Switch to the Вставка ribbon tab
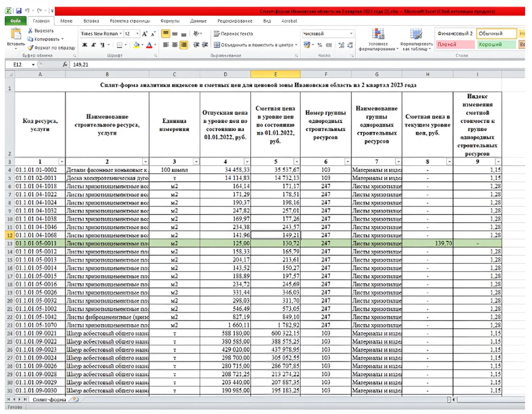Image resolution: width=532 pixels, height=414 pixels. [x=91, y=21]
